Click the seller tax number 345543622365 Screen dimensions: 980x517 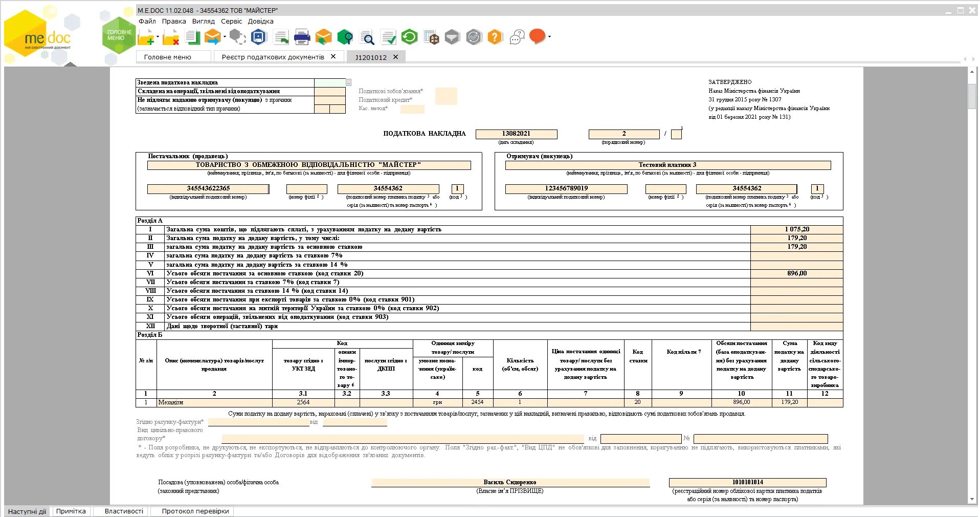pos(208,189)
